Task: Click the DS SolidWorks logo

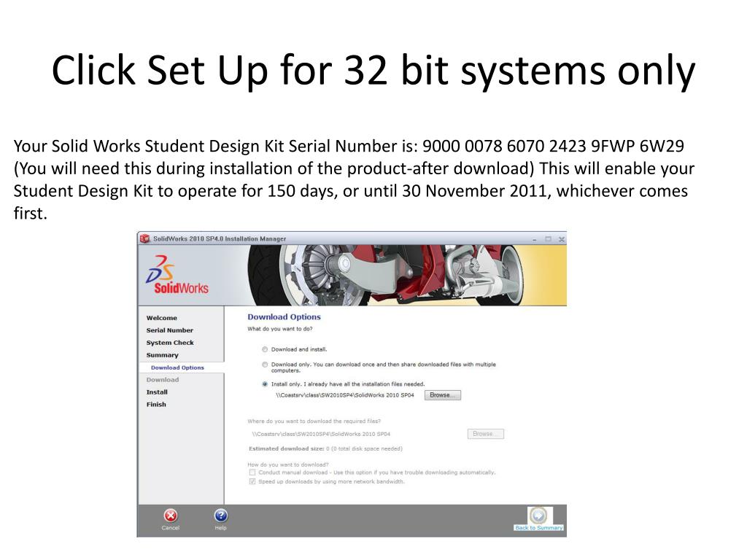Action: [x=177, y=275]
